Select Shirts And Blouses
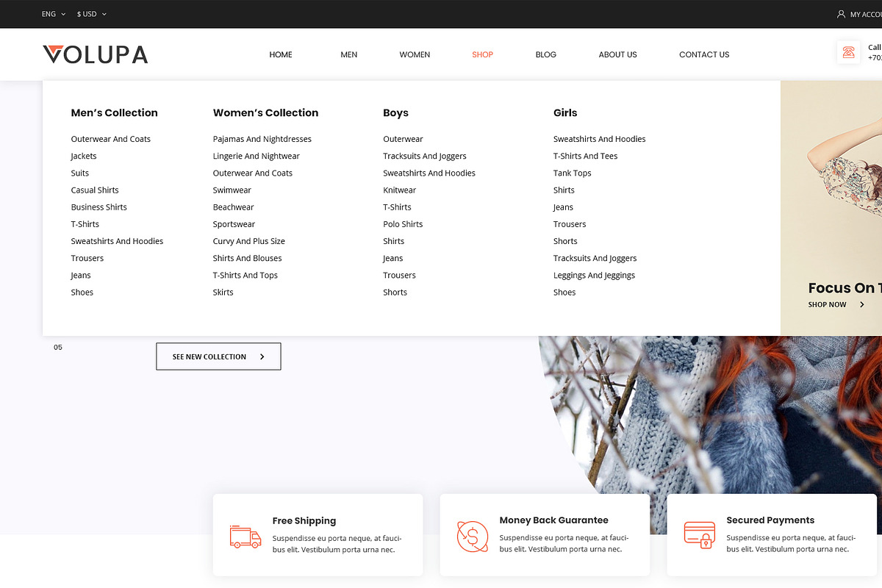Image resolution: width=882 pixels, height=588 pixels. click(x=248, y=258)
